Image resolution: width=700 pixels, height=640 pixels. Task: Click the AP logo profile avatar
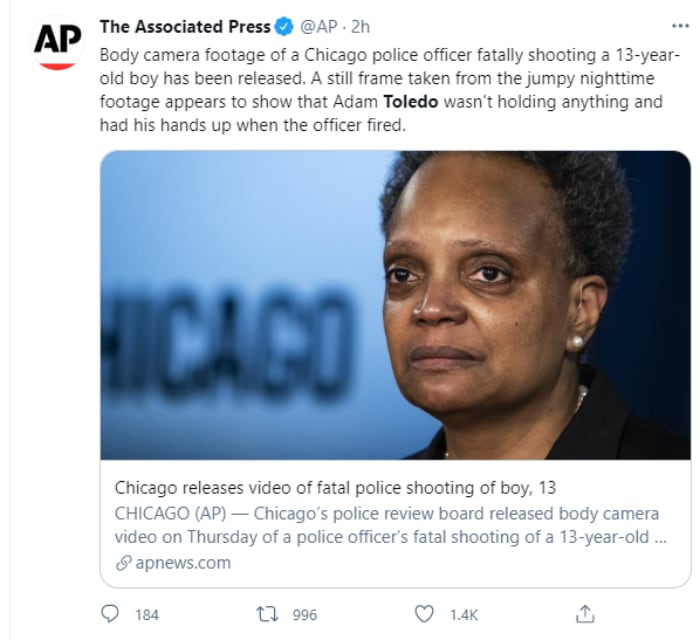click(58, 43)
